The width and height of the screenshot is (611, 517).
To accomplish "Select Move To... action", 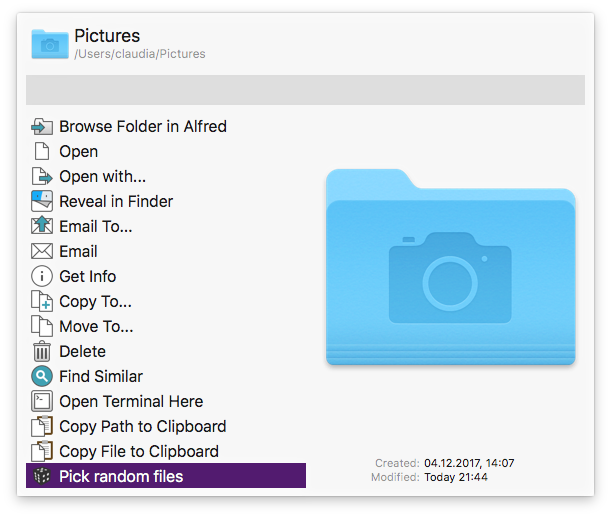I will 96,327.
